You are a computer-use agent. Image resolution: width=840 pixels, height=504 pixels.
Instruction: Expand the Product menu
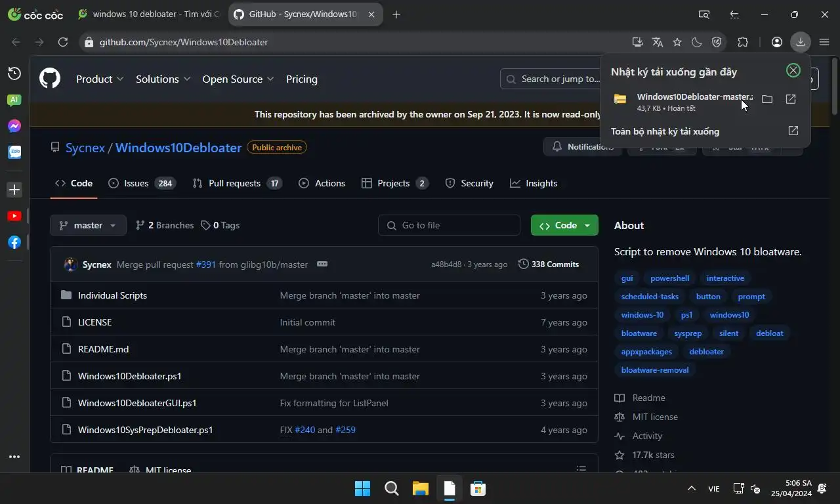tap(100, 79)
